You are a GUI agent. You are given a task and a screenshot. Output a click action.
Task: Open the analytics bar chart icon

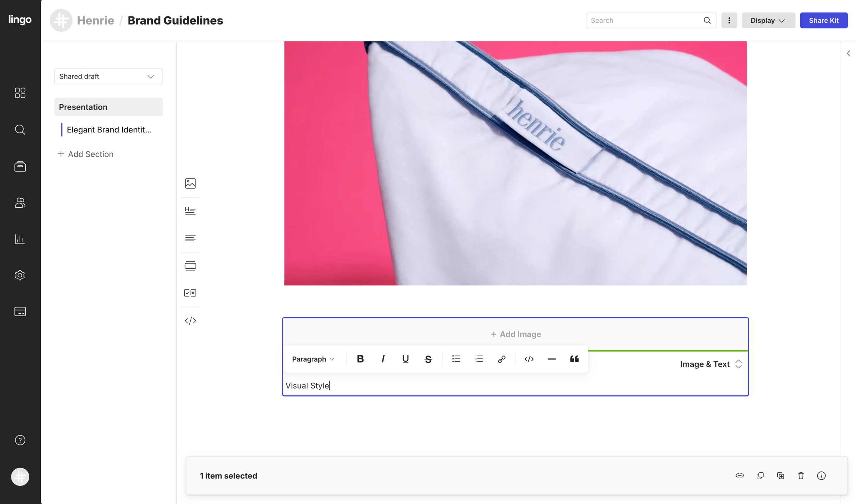(20, 239)
